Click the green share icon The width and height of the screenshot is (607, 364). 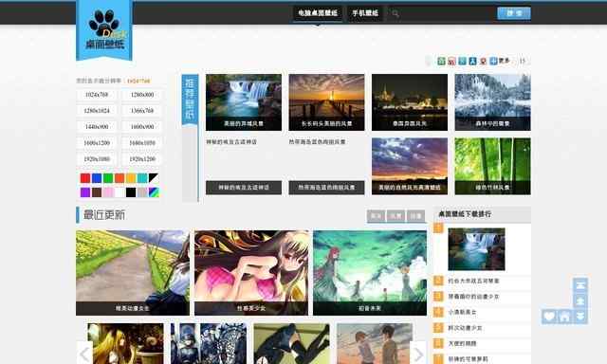pos(441,61)
